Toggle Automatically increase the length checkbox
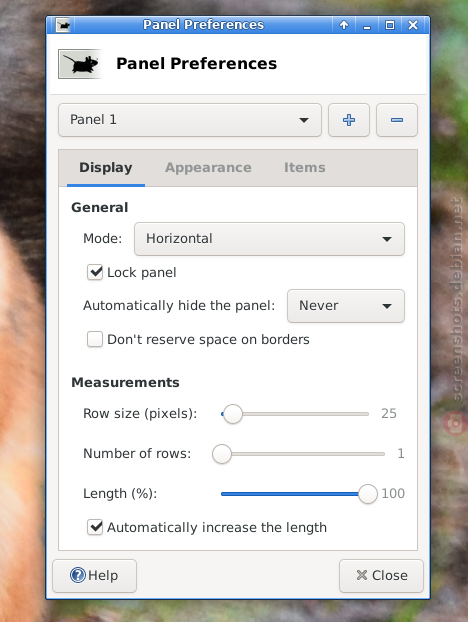The width and height of the screenshot is (468, 622). click(x=95, y=528)
